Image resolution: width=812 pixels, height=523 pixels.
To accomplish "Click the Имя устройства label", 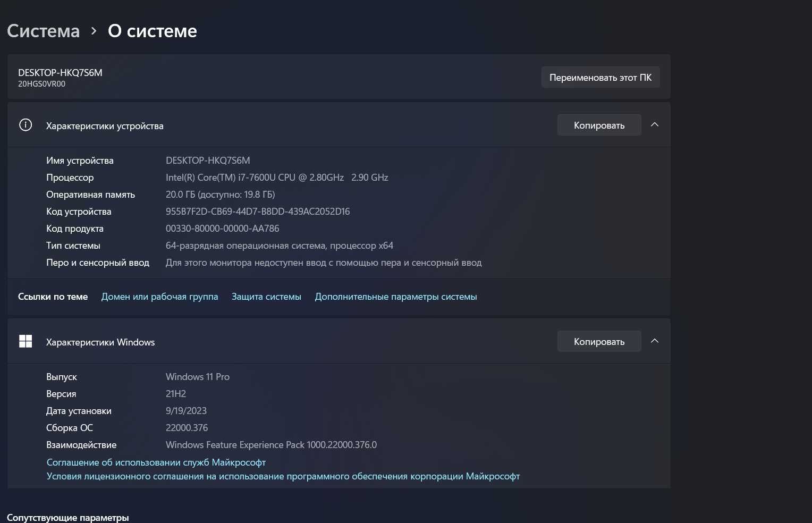I will click(80, 161).
